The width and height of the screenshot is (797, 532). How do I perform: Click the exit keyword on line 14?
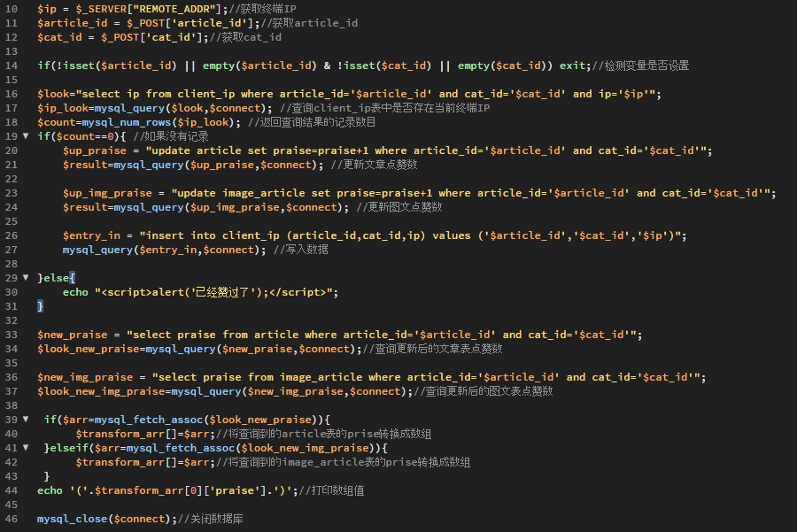click(x=572, y=66)
